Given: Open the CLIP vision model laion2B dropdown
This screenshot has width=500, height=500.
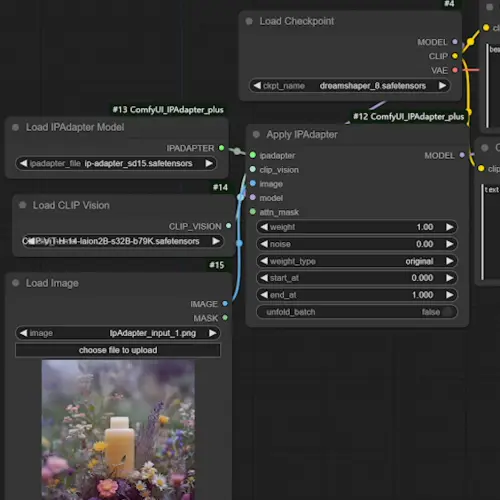Looking at the screenshot, I should tap(123, 241).
